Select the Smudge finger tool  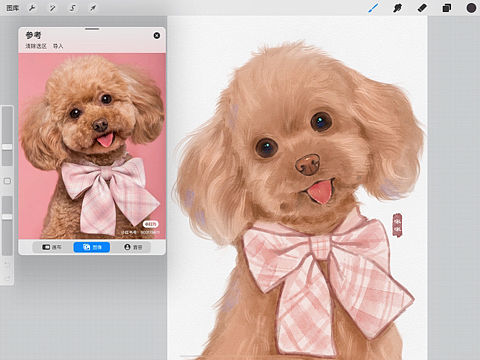(397, 8)
